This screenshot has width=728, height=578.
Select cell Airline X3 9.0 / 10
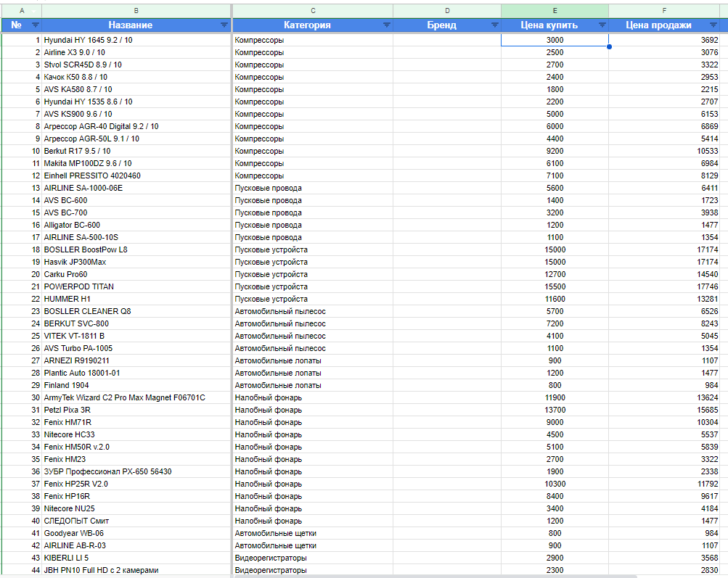pos(136,52)
